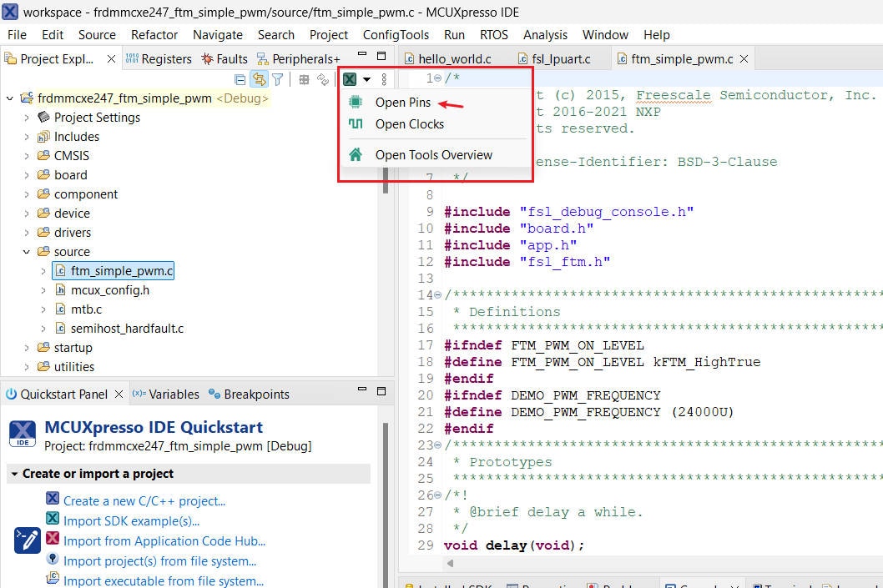Image resolution: width=883 pixels, height=588 pixels.
Task: Toggle Link with Editor in Project Explorer
Action: (259, 79)
